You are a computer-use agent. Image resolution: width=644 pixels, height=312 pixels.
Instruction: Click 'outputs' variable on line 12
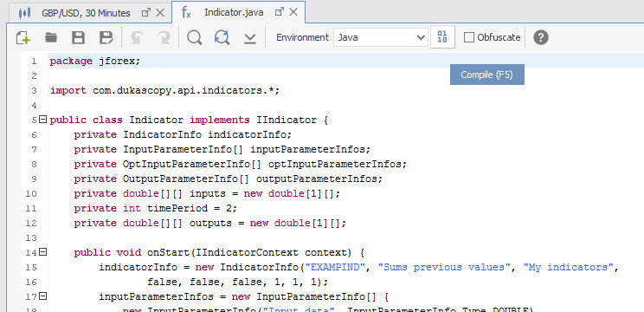(210, 223)
